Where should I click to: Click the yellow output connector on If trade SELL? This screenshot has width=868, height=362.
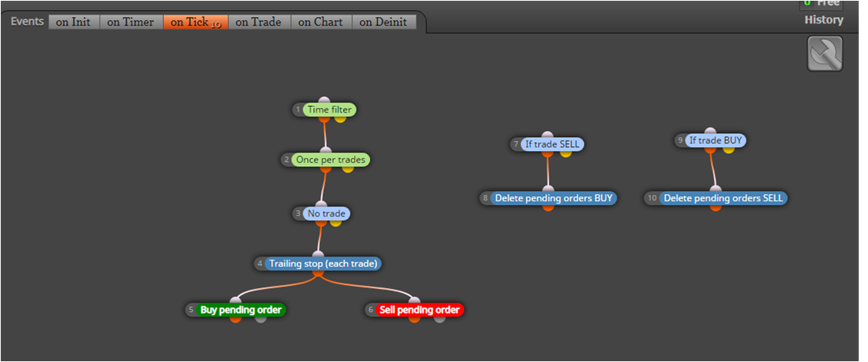click(565, 153)
